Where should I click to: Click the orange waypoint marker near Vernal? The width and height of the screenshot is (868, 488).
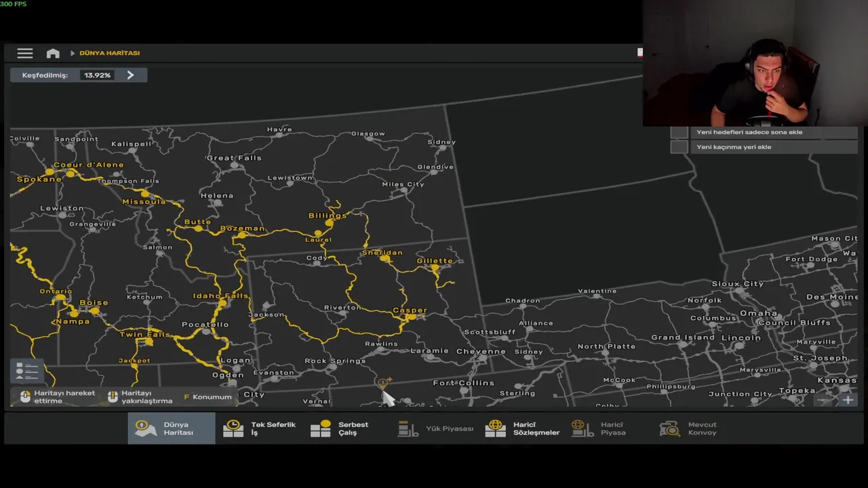pyautogui.click(x=384, y=384)
